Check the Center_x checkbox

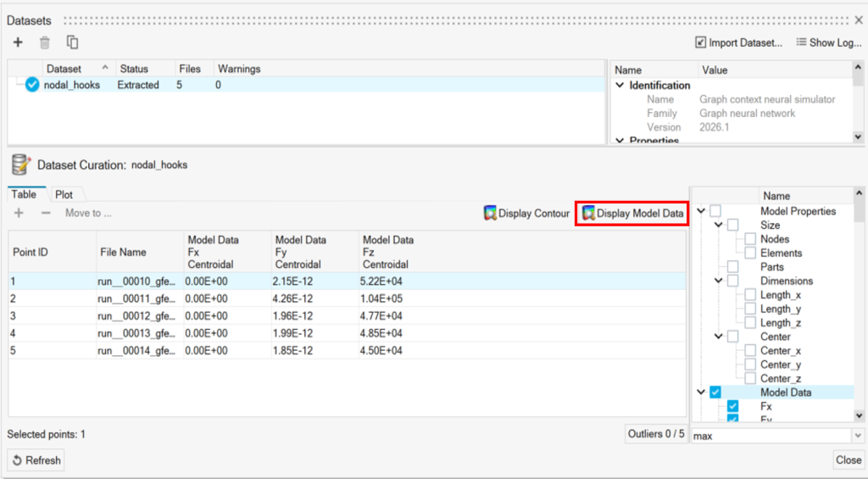pos(750,350)
